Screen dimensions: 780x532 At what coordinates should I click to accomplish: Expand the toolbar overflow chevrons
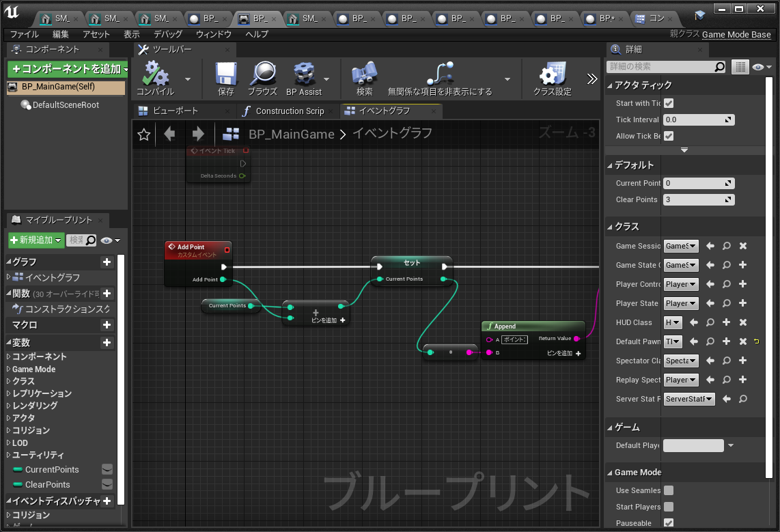tap(591, 79)
